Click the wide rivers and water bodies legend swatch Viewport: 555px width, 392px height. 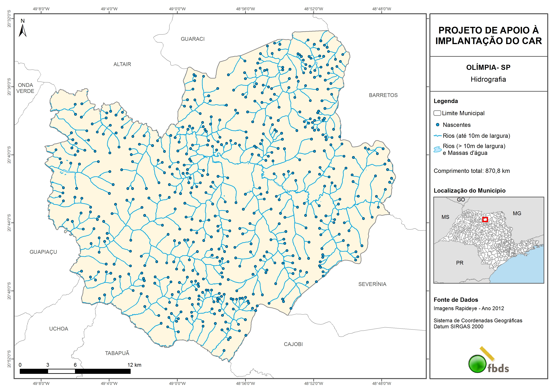click(x=437, y=149)
